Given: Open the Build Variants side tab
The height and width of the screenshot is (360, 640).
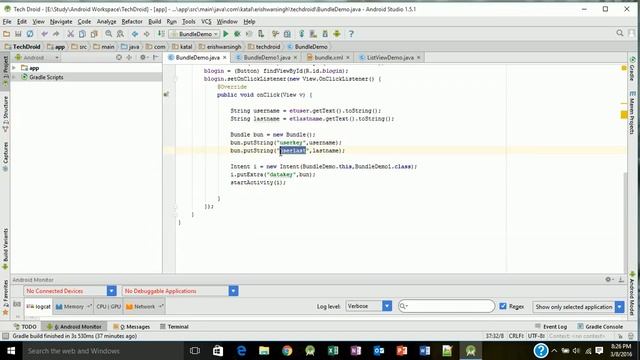Looking at the screenshot, I should pyautogui.click(x=5, y=249).
